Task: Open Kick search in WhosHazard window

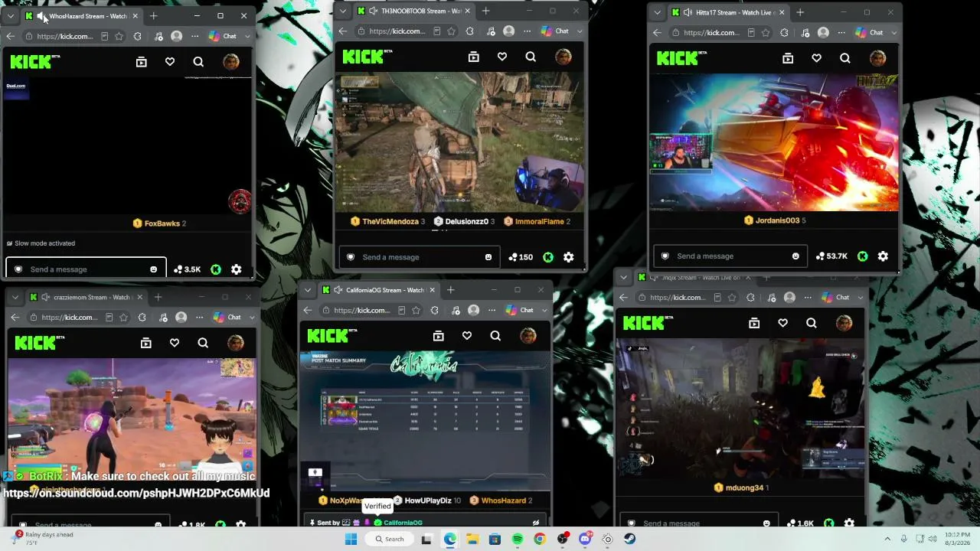Action: coord(198,62)
